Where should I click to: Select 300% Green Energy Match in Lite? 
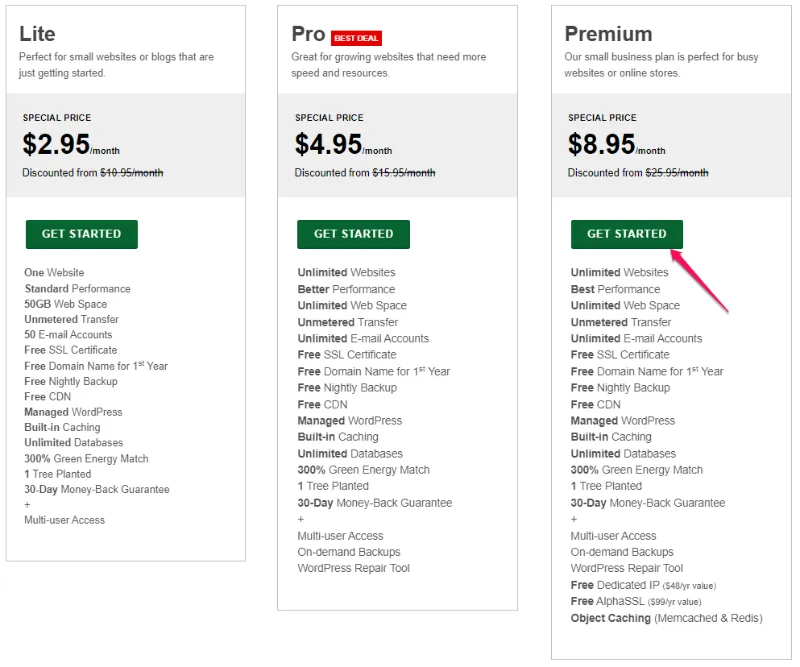coord(86,457)
